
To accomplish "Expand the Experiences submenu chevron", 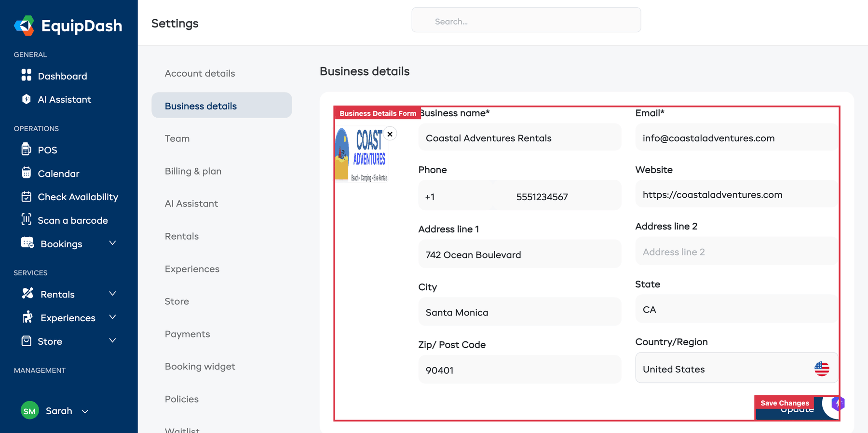I will [112, 317].
